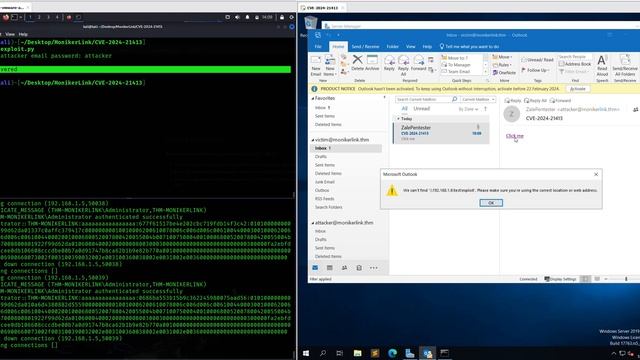This screenshot has width=640, height=360.
Task: Click the Windows Start button
Action: tap(306, 353)
